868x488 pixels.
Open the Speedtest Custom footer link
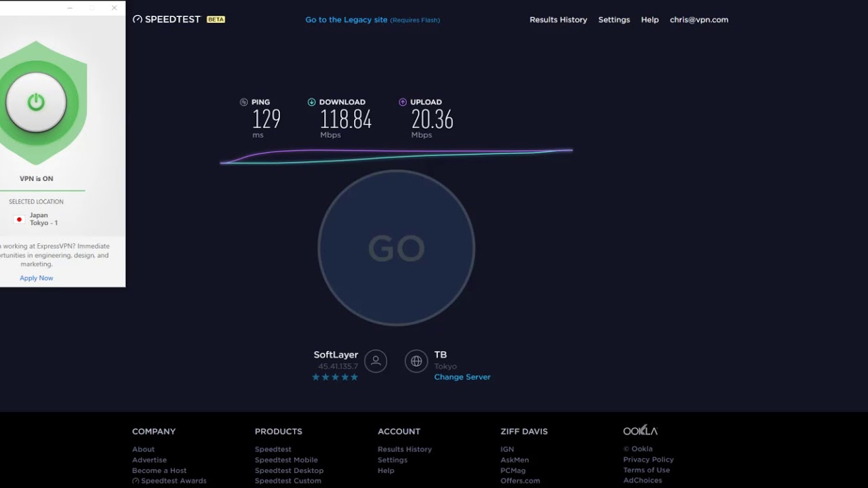click(288, 481)
